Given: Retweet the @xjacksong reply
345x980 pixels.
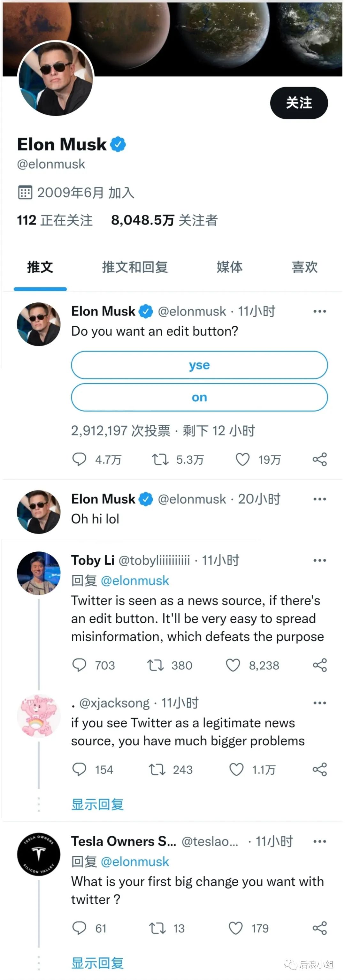Looking at the screenshot, I should [157, 770].
